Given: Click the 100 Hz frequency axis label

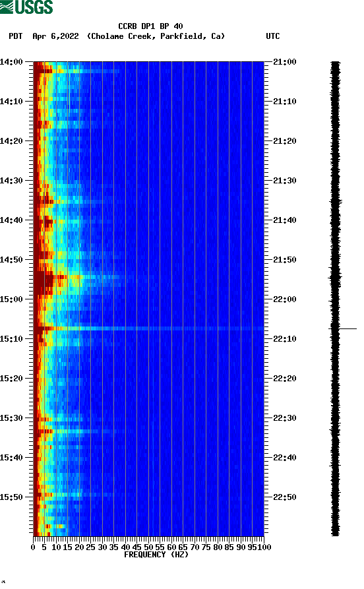Looking at the screenshot, I should tap(264, 547).
